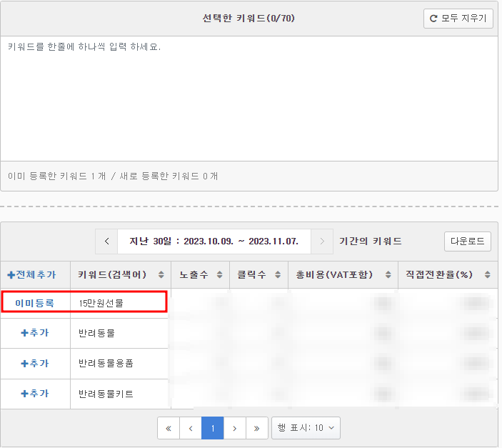Click +전체추가 to add all keywords
The width and height of the screenshot is (502, 448).
pyautogui.click(x=31, y=274)
